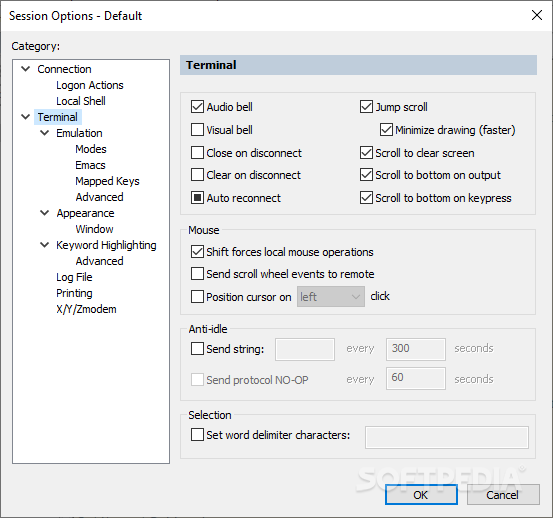Image resolution: width=553 pixels, height=518 pixels.
Task: Open Mapped Keys category
Action: click(x=107, y=181)
